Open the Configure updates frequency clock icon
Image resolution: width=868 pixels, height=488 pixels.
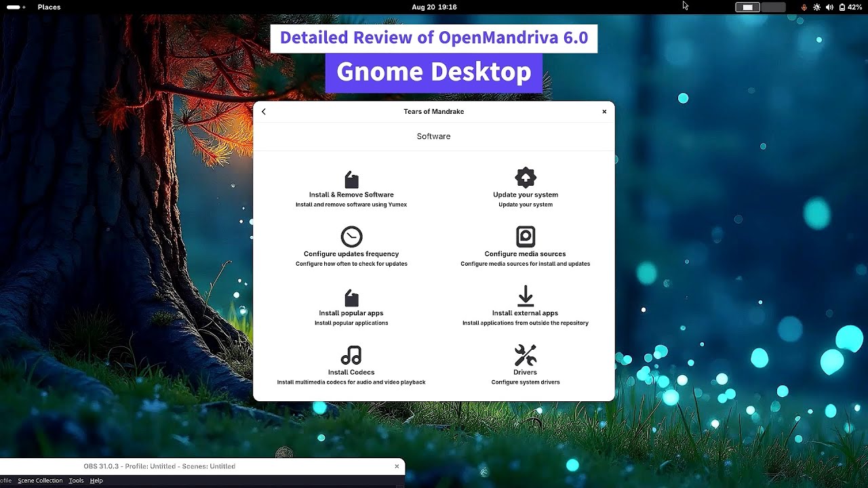pyautogui.click(x=351, y=237)
